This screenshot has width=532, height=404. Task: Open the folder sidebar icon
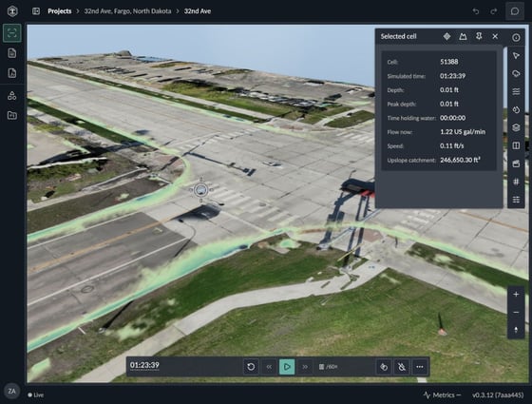[12, 115]
